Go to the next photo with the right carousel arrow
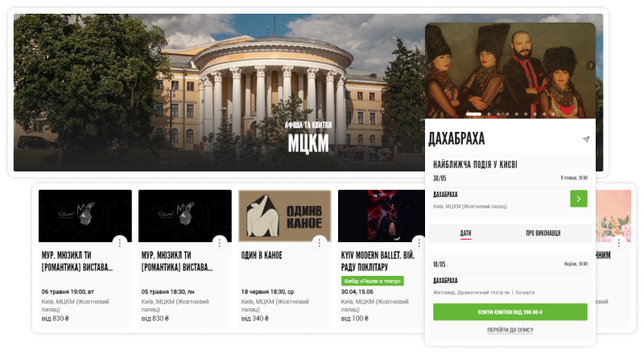Image resolution: width=644 pixels, height=354 pixels. (590, 65)
